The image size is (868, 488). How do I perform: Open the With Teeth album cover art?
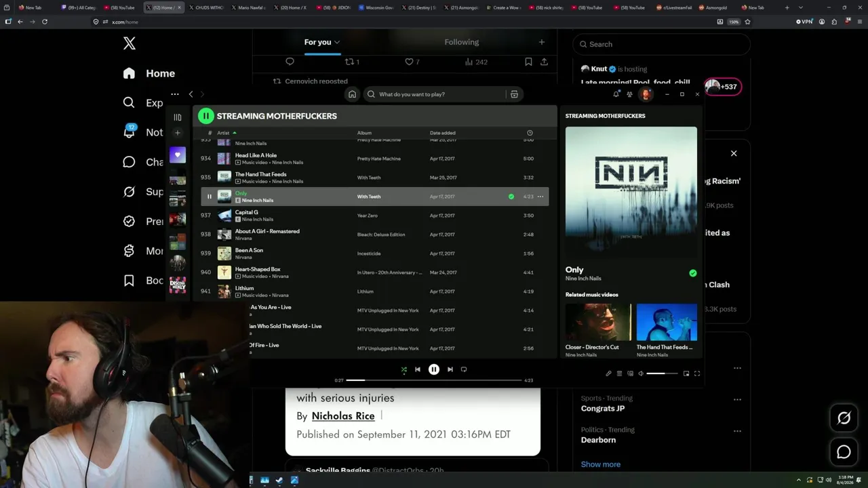[x=631, y=192]
